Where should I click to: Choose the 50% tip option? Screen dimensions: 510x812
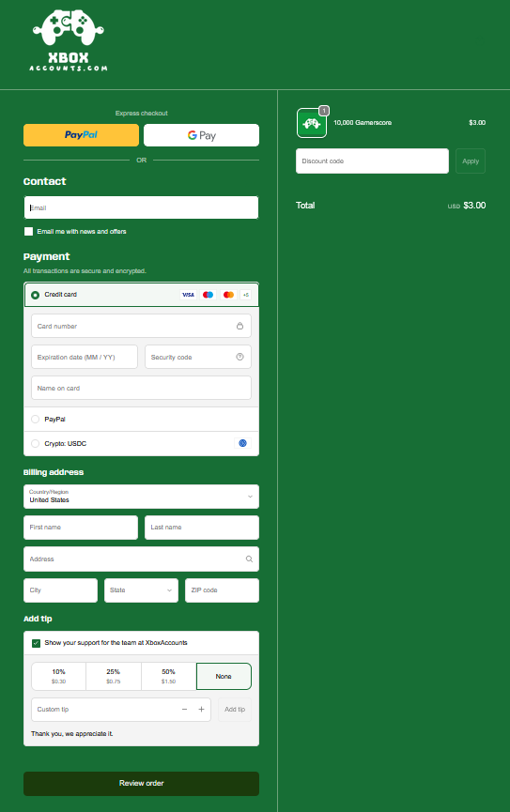click(x=168, y=676)
